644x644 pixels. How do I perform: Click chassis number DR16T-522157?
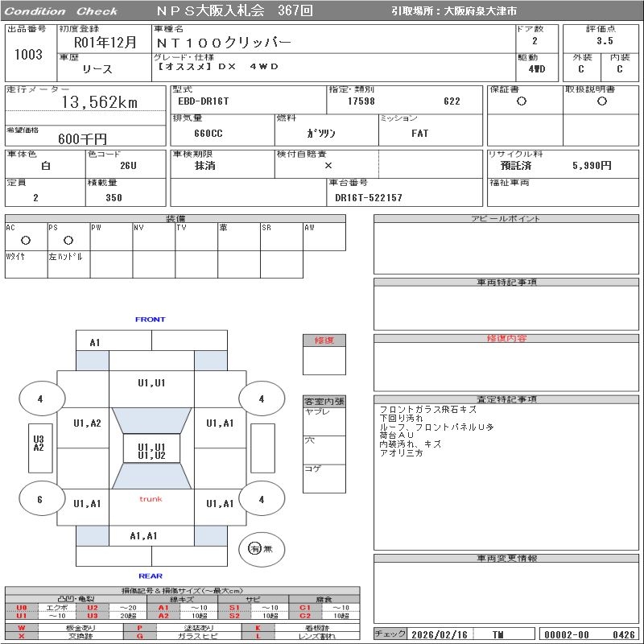click(x=369, y=197)
